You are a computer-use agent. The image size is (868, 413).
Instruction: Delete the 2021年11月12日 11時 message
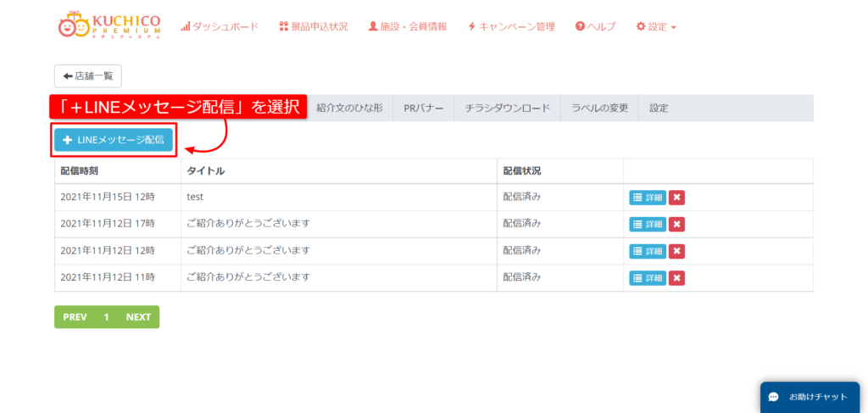tap(676, 278)
